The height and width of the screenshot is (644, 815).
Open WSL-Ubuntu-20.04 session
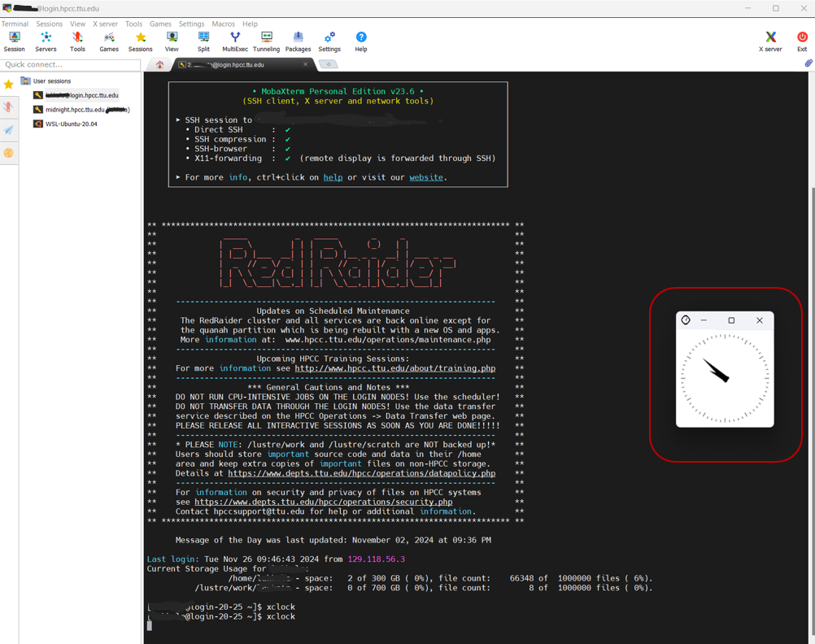point(66,124)
